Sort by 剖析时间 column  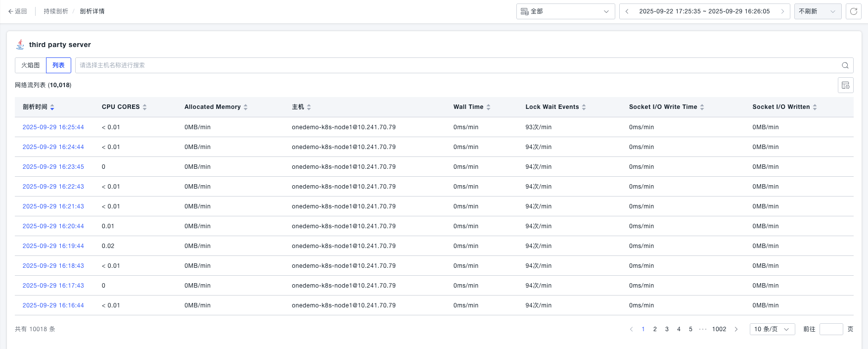52,107
